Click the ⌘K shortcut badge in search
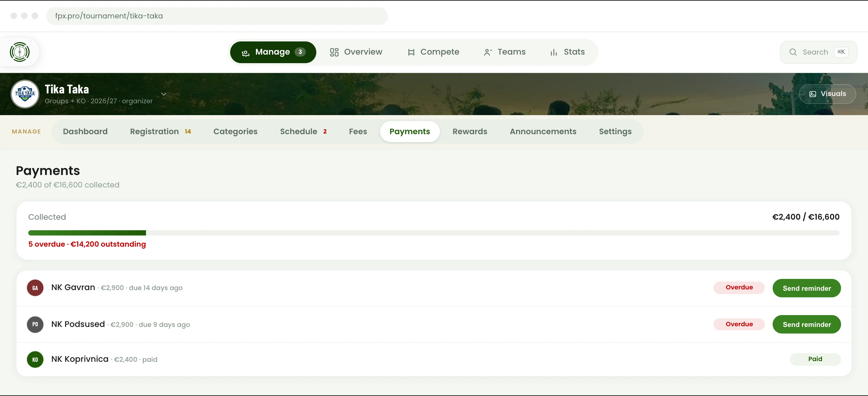Screen dimensions: 868x396 841,52
